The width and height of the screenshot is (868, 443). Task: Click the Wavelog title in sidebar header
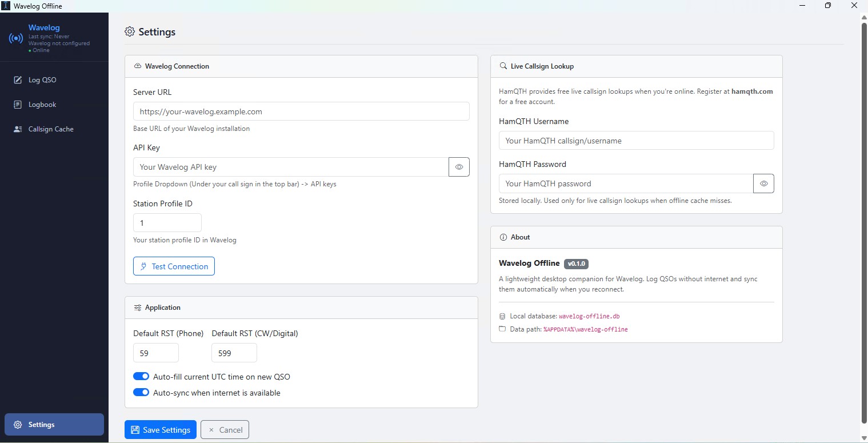(x=44, y=27)
